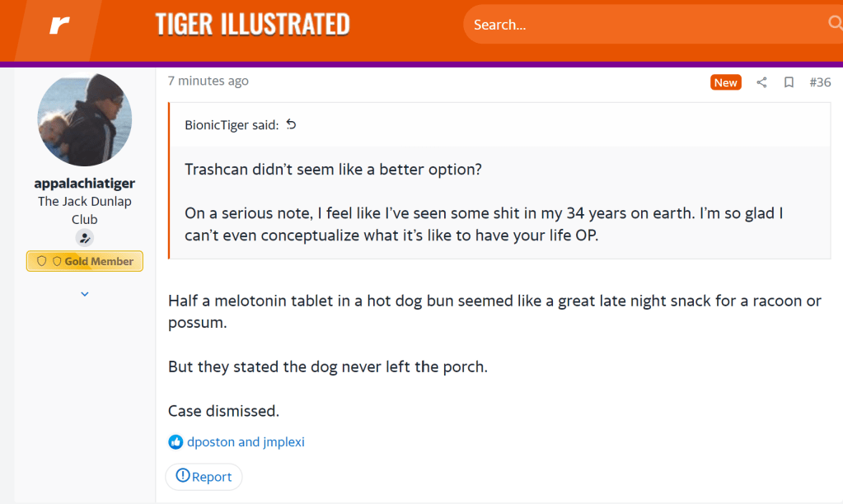
Task: Click the thumbs-up like icon
Action: (176, 442)
